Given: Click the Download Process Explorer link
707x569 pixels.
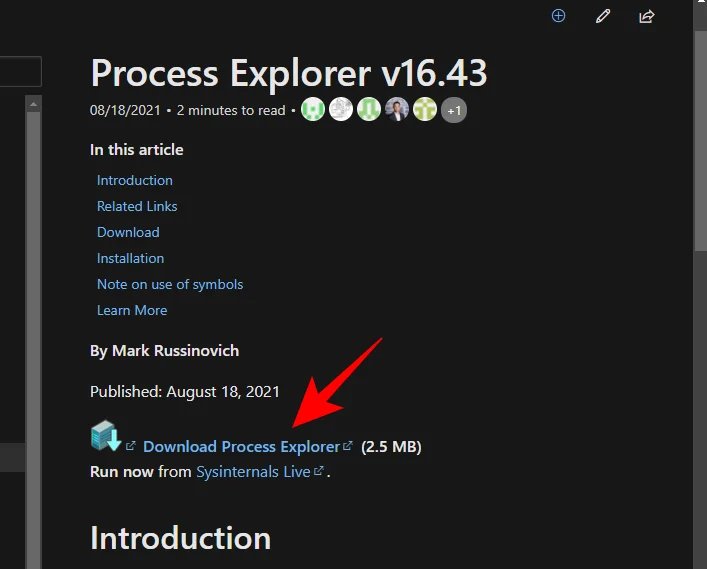Looking at the screenshot, I should (x=241, y=447).
